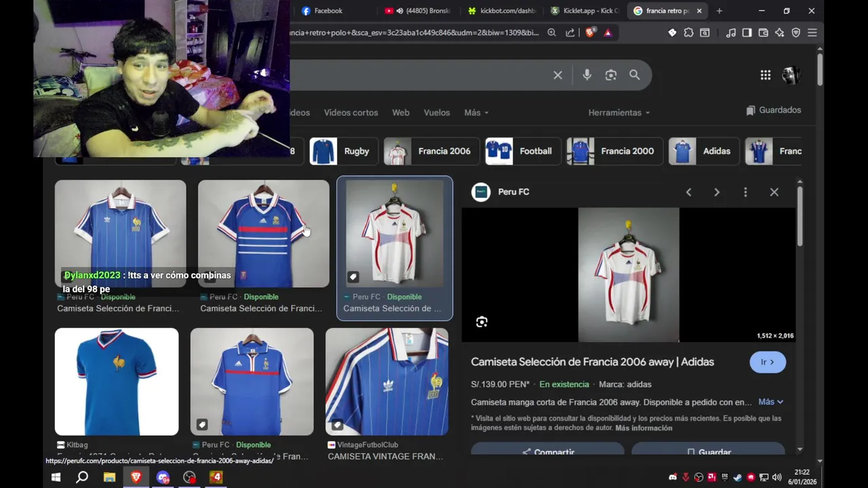
Task: Select the Kitbag plain blue jersey thumbnail
Action: pyautogui.click(x=117, y=382)
